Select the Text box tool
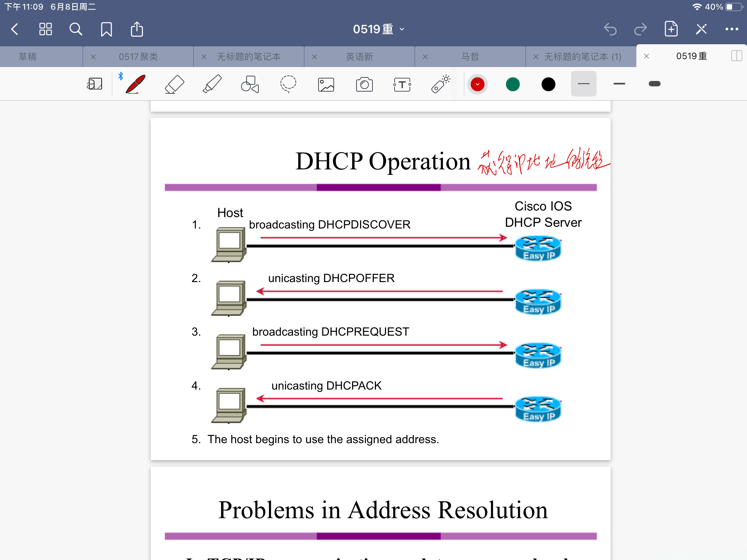This screenshot has width=747, height=560. [402, 84]
